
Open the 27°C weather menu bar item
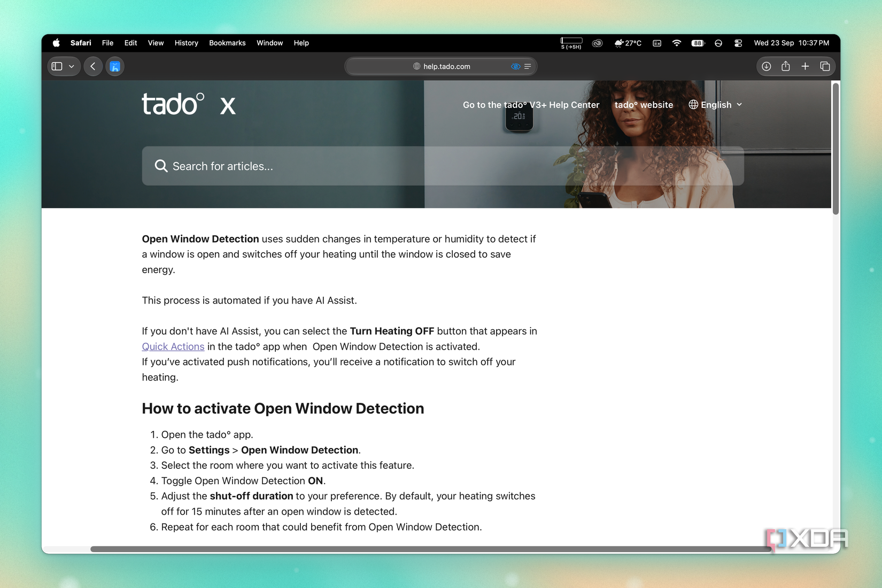click(628, 43)
